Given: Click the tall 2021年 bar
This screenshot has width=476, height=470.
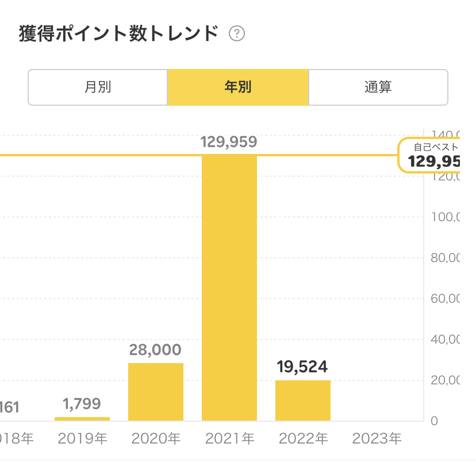Looking at the screenshot, I should click(229, 287).
